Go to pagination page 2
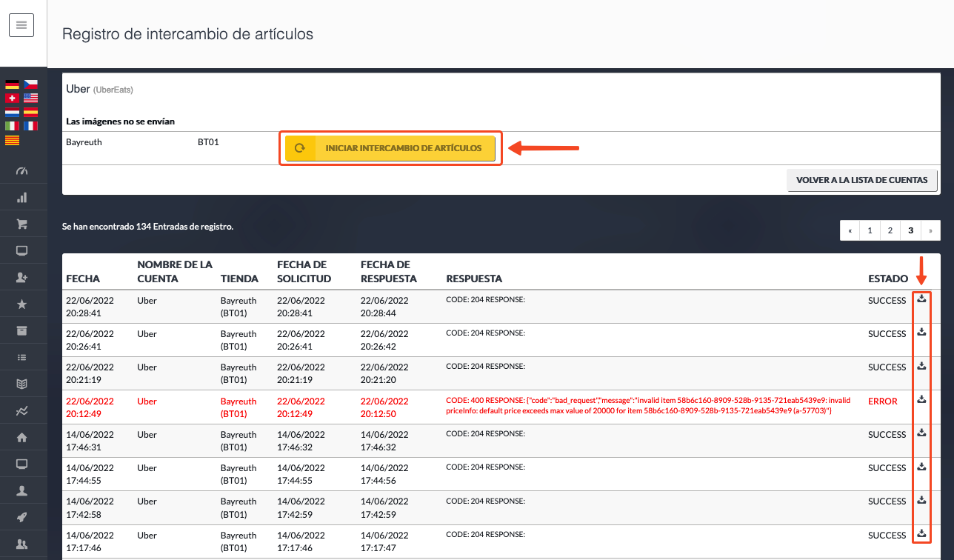 coord(890,230)
